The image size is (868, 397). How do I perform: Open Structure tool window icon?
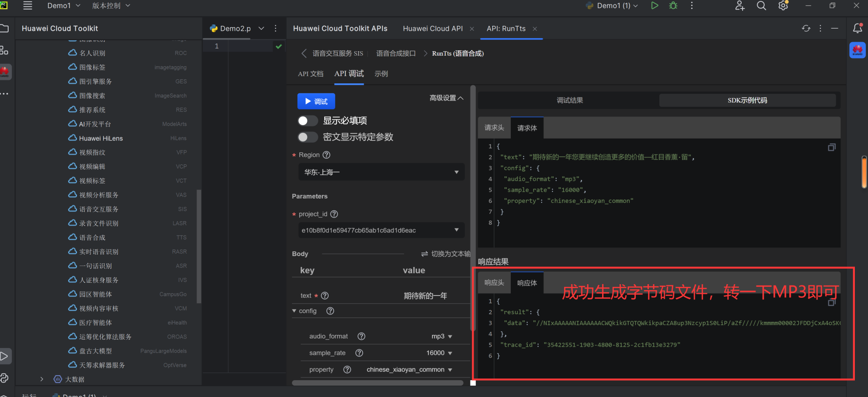[4, 50]
